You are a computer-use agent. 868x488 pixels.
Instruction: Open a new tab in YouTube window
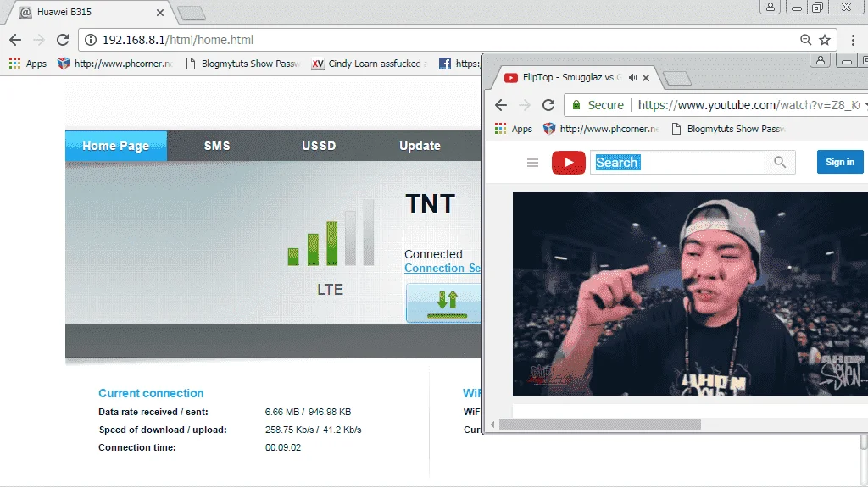(x=677, y=79)
